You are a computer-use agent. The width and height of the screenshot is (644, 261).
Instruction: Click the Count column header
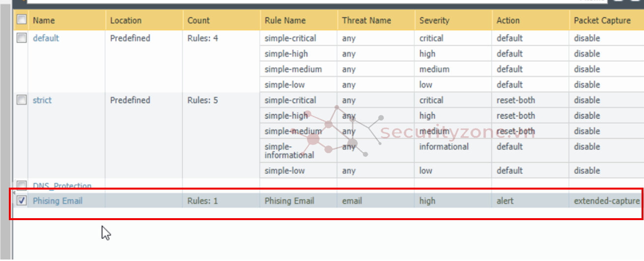click(x=199, y=20)
